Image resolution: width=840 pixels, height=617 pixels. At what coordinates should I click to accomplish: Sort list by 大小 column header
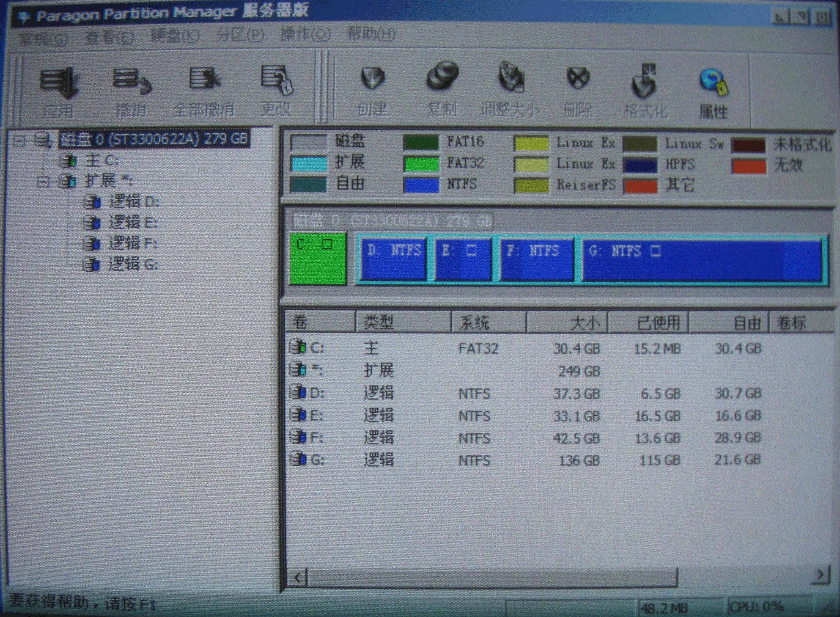pos(567,322)
